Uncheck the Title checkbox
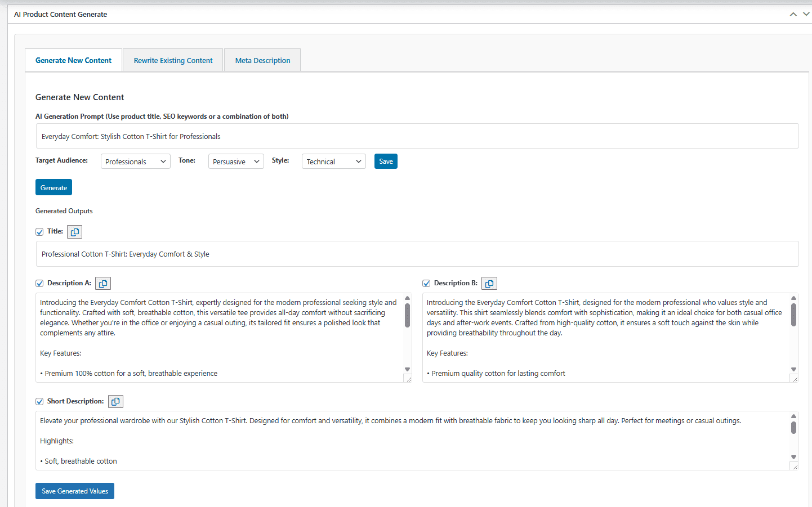Viewport: 812px width, 507px height. click(x=39, y=232)
